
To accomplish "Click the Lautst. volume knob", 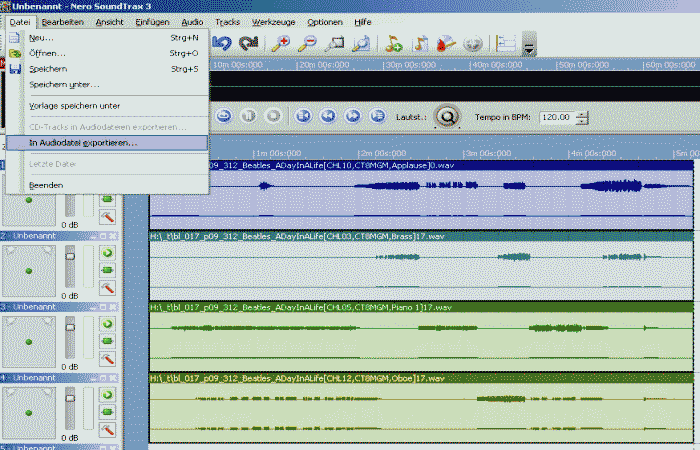I will point(447,116).
